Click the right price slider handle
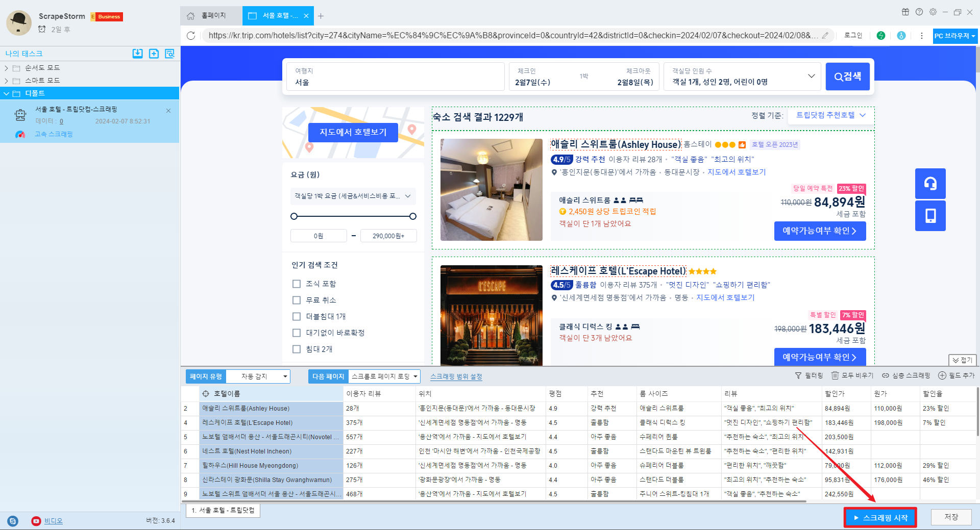980x530 pixels. (x=413, y=216)
